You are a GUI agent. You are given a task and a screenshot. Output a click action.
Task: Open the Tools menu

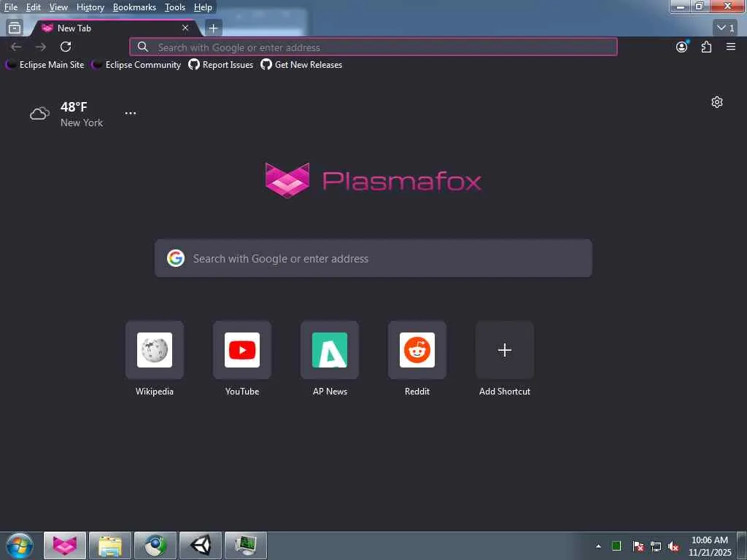coord(175,7)
